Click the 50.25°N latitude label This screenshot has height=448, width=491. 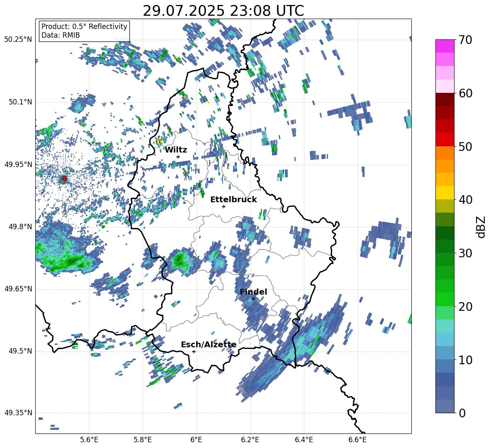pyautogui.click(x=18, y=40)
